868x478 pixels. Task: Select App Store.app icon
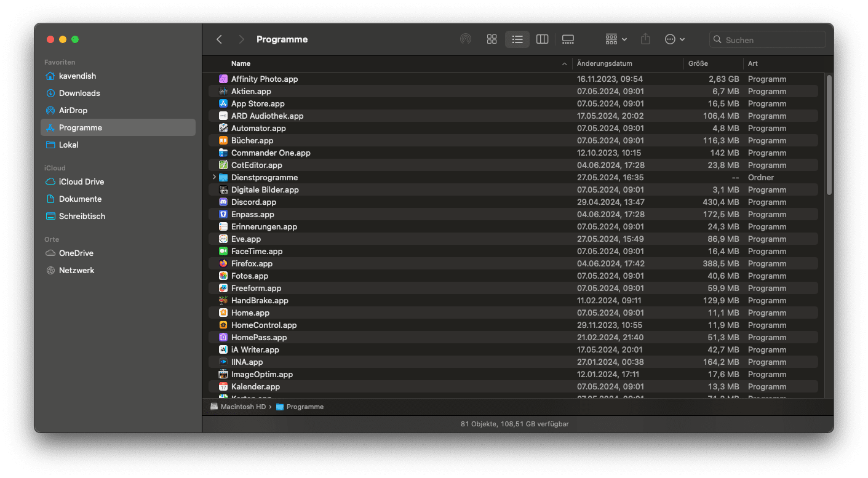pos(223,103)
